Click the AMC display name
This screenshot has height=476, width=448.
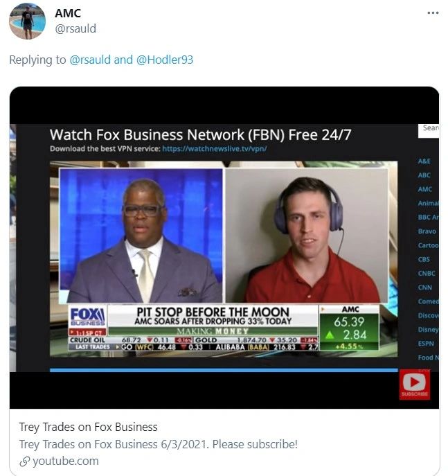(x=68, y=13)
